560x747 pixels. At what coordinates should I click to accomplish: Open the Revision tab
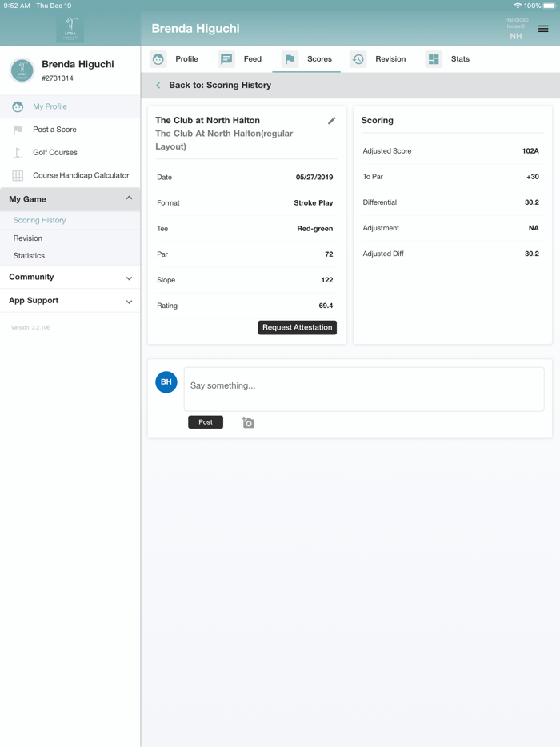(379, 59)
